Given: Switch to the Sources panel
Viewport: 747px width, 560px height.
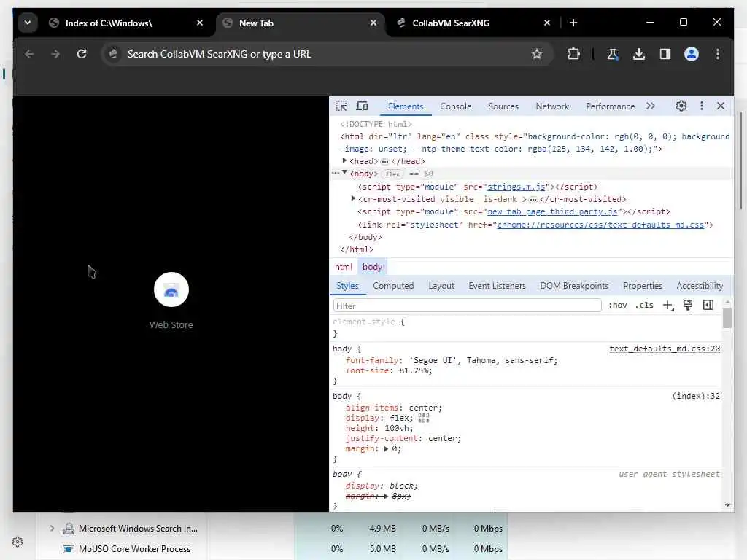Looking at the screenshot, I should click(503, 106).
